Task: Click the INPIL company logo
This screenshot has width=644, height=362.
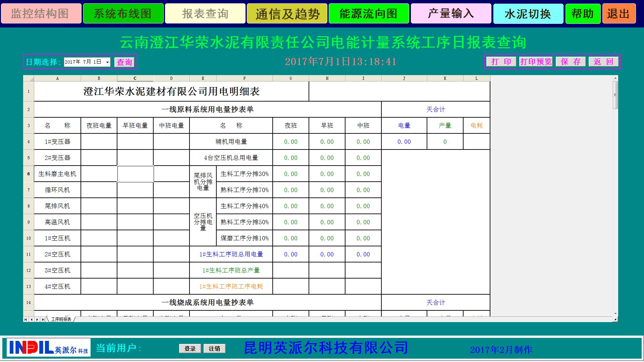Action: 49,347
